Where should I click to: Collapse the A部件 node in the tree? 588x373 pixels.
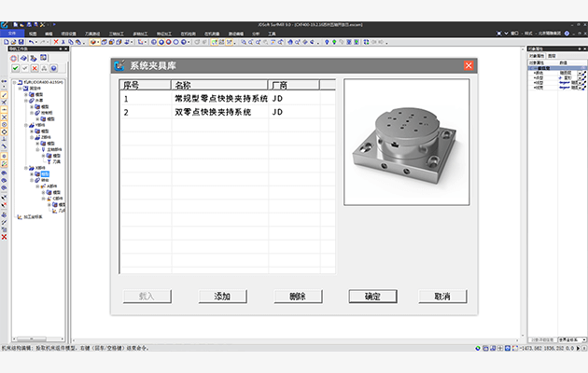coord(37,186)
